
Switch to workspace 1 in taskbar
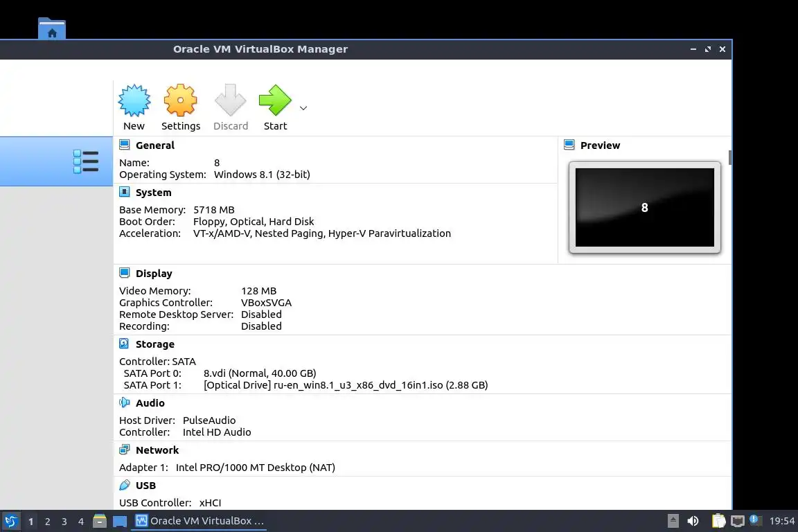pos(30,522)
